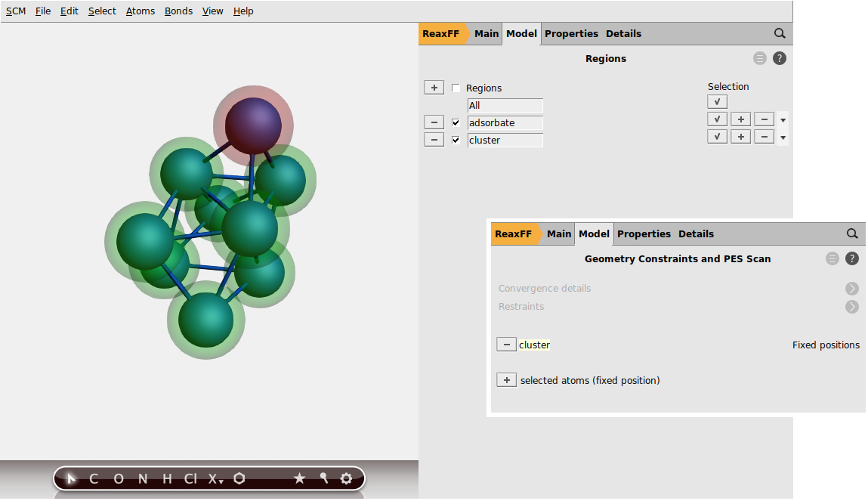The height and width of the screenshot is (501, 868).
Task: Select the pointer arrow tool
Action: pyautogui.click(x=72, y=478)
